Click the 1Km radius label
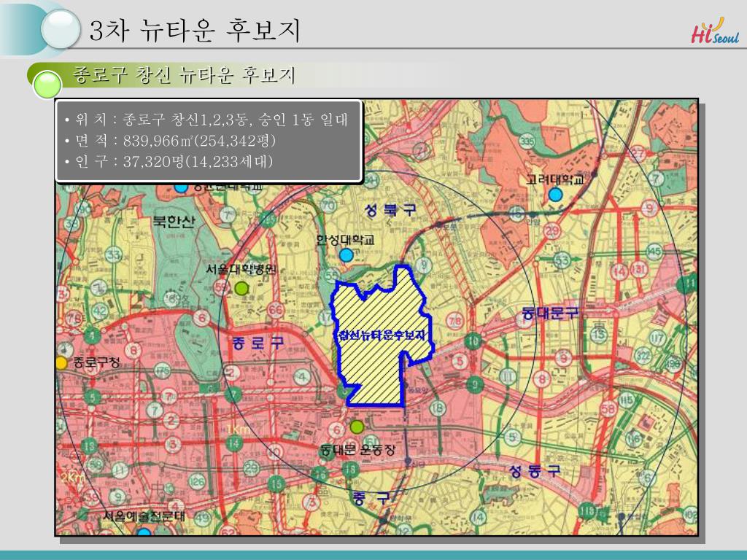Screen dimensions: 747x560 237,429
